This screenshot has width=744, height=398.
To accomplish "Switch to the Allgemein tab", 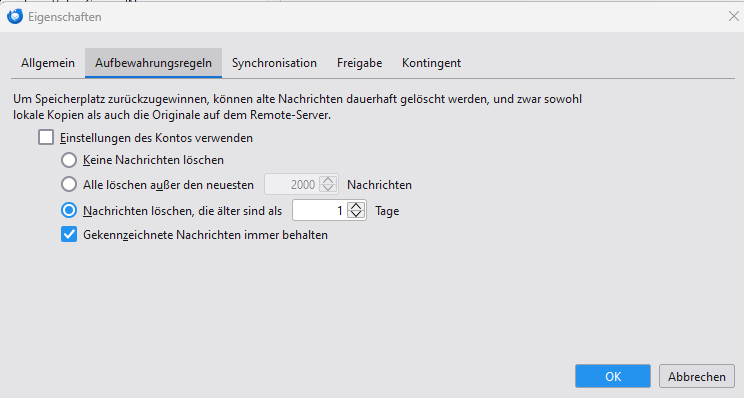I will pyautogui.click(x=48, y=63).
